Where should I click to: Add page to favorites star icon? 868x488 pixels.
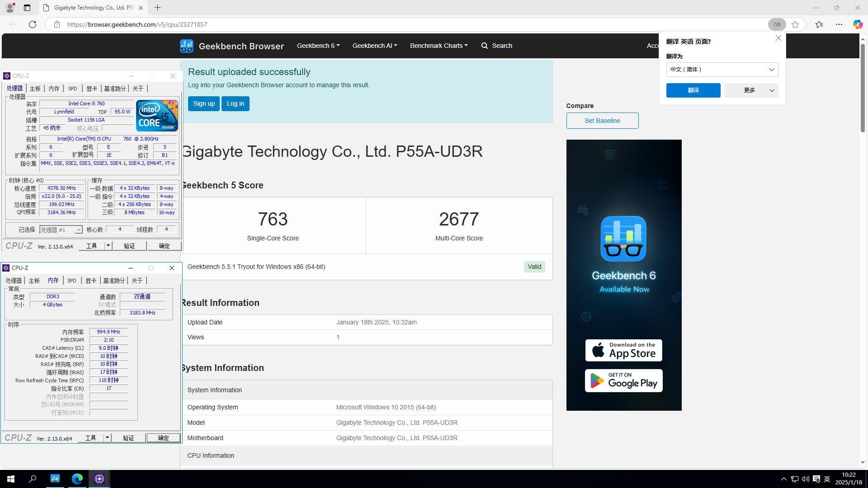795,24
